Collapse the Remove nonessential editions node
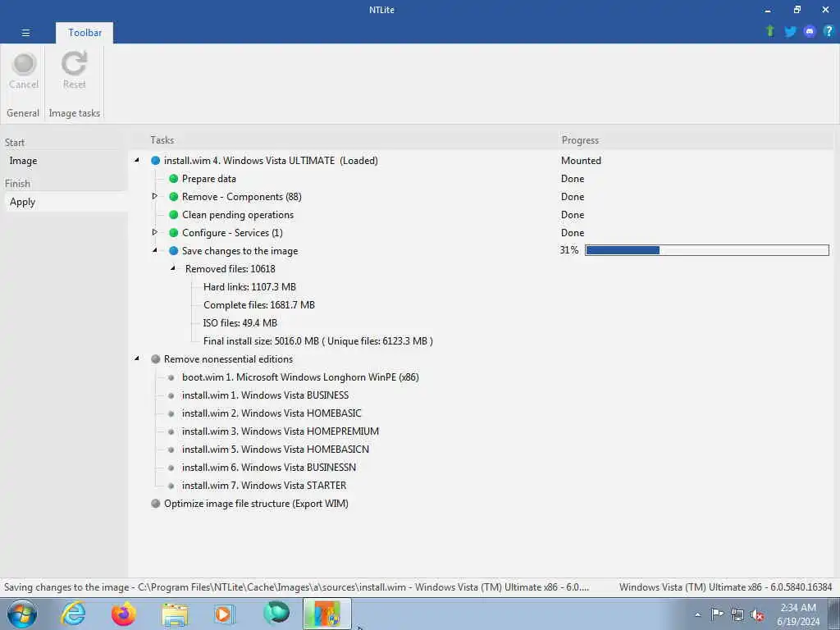Viewport: 840px width, 630px height. tap(137, 358)
